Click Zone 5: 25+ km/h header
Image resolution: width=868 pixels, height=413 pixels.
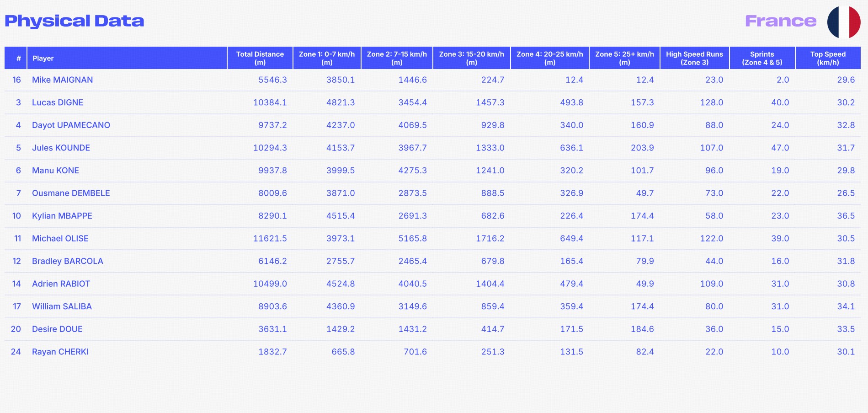point(624,58)
